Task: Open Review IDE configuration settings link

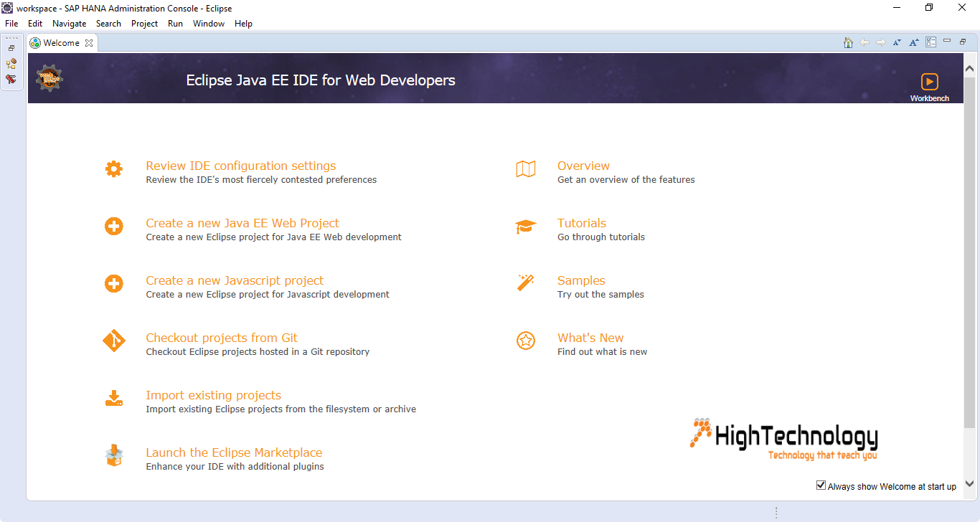Action: (240, 166)
